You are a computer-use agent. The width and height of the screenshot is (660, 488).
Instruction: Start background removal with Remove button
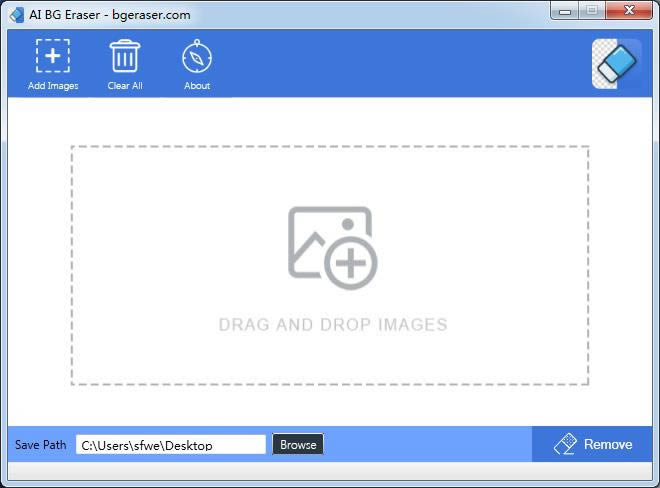592,444
